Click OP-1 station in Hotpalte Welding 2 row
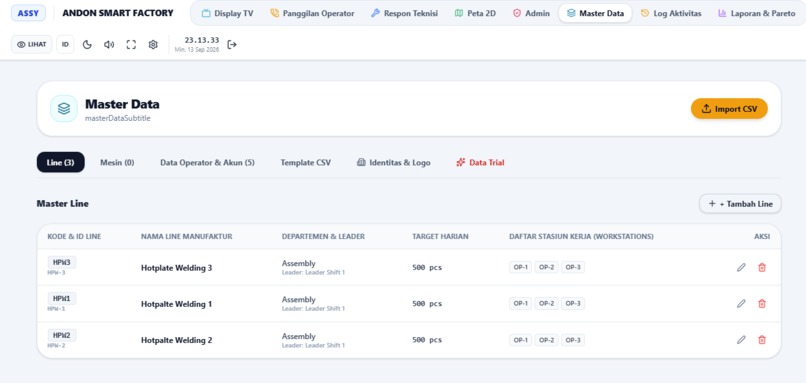 coord(520,340)
